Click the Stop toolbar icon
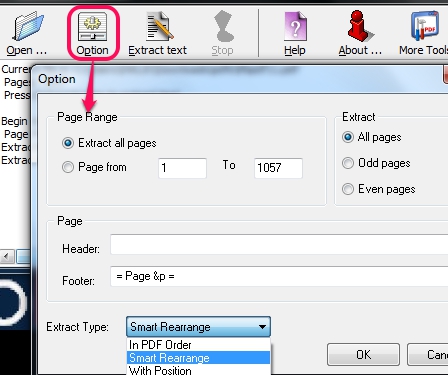Viewport: 448px width, 375px height. pos(223,26)
